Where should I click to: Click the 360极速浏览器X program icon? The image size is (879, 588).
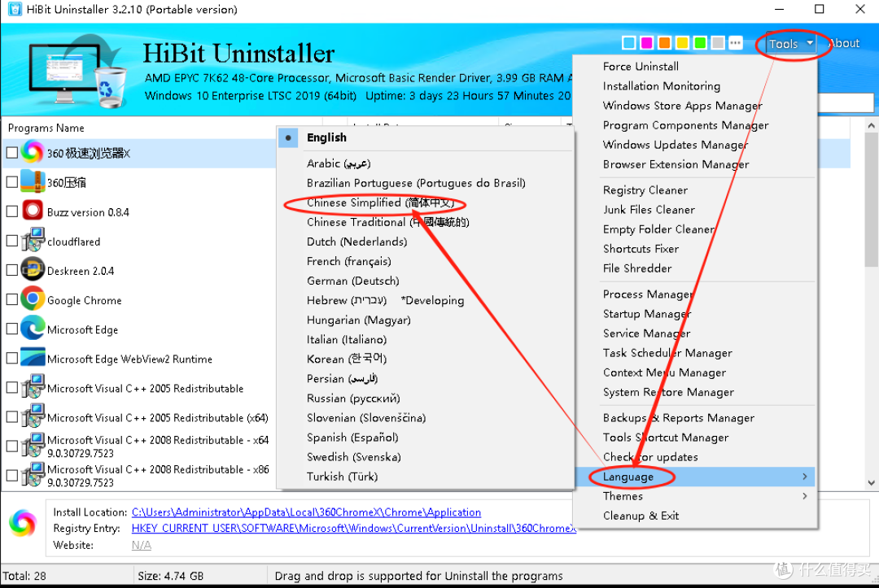(32, 152)
